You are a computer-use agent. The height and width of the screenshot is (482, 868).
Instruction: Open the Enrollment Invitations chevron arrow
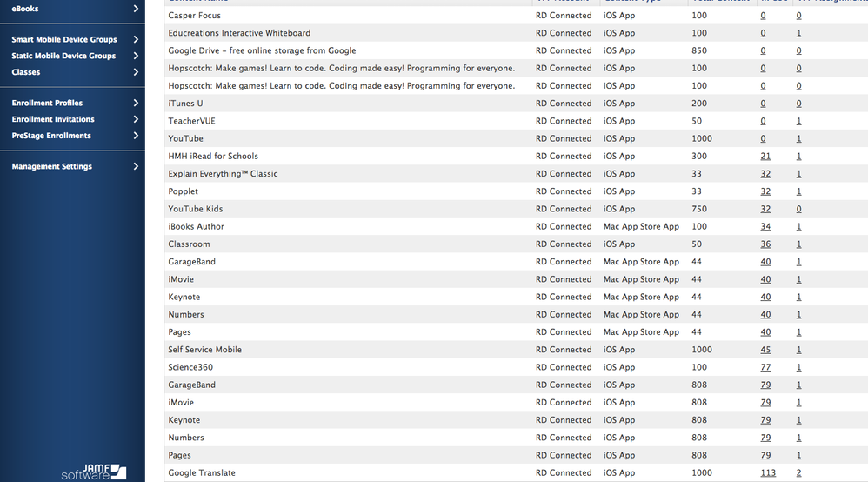[x=136, y=119]
